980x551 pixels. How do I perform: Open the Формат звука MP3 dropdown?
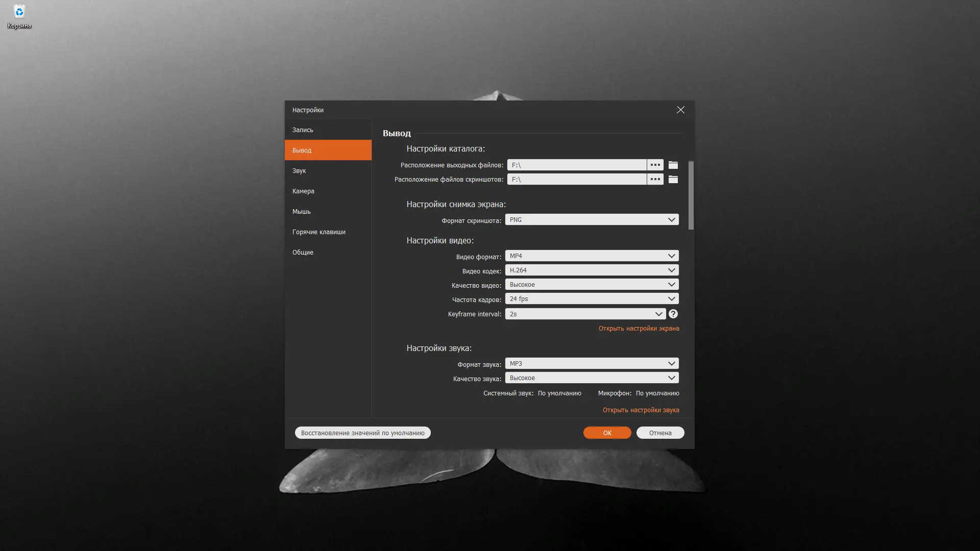[592, 363]
